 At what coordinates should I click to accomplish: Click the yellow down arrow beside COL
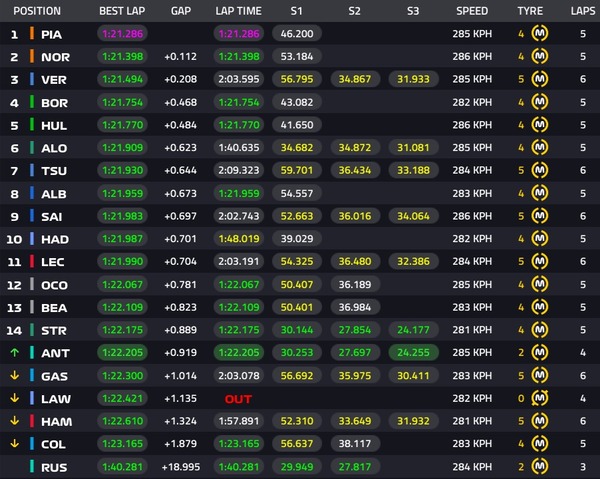pos(15,443)
